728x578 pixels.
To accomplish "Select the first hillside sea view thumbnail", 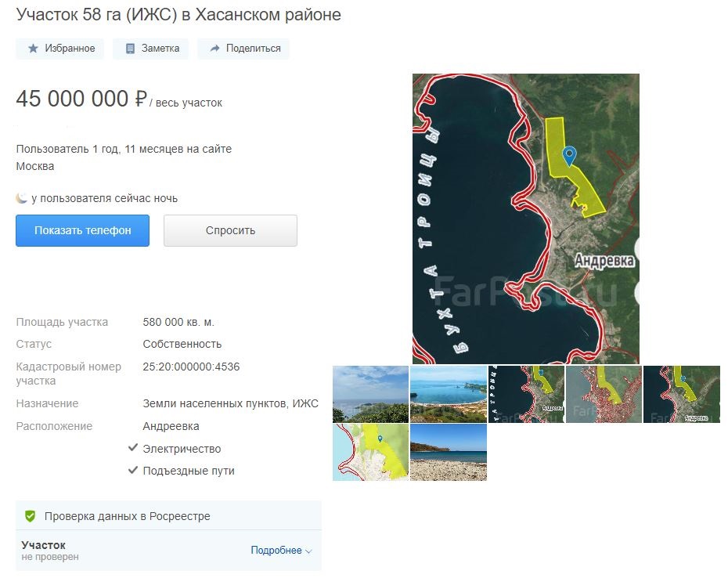I will click(x=370, y=394).
